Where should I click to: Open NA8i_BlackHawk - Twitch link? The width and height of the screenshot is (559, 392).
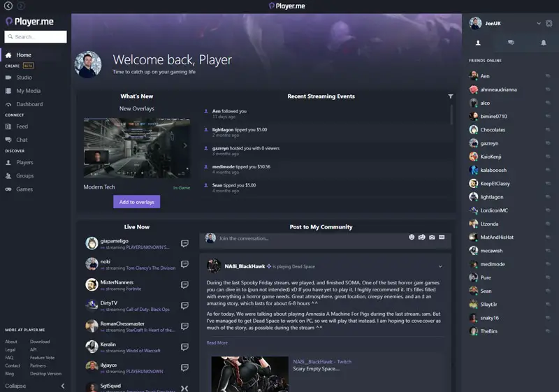(x=322, y=362)
